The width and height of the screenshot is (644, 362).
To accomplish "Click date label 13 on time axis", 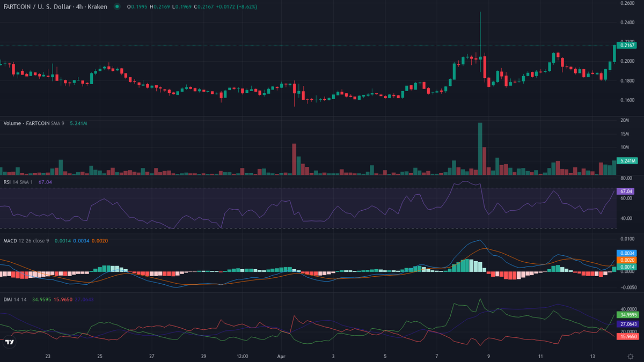I will click(593, 356).
